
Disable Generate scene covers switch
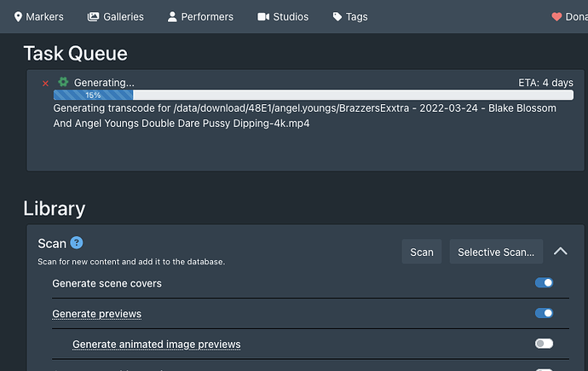pyautogui.click(x=544, y=282)
